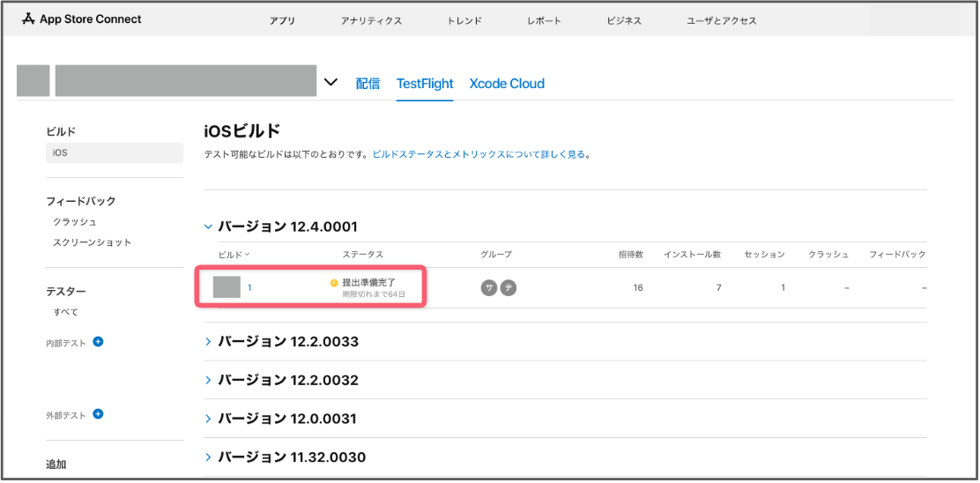Screen dimensions: 980x483
Task: Open the ビジネス menu
Action: click(x=624, y=20)
